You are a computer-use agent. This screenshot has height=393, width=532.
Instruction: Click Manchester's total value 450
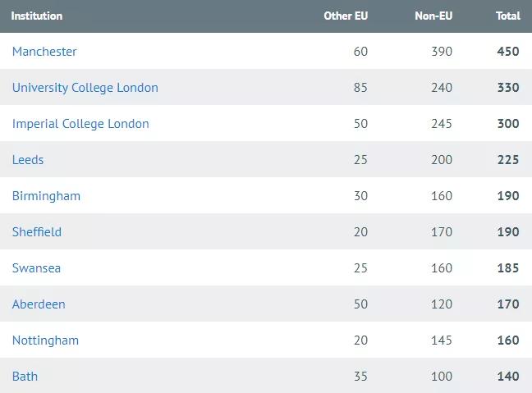[507, 52]
